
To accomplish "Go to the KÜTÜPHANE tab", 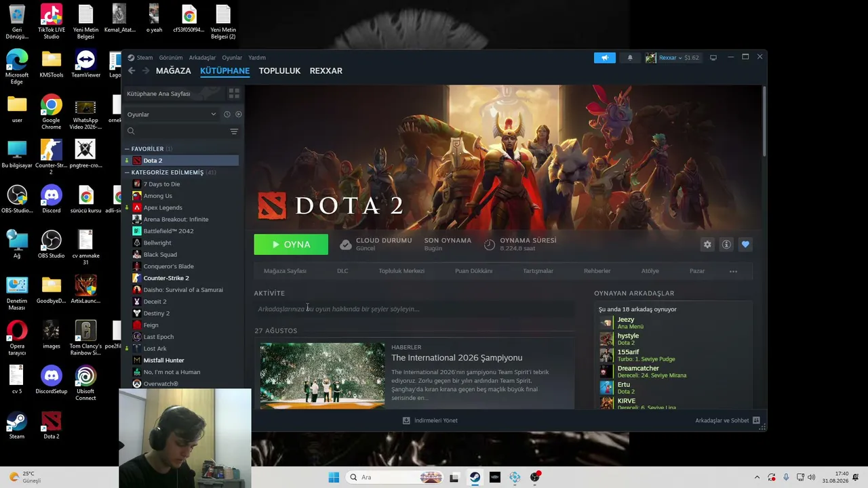I will [x=224, y=70].
